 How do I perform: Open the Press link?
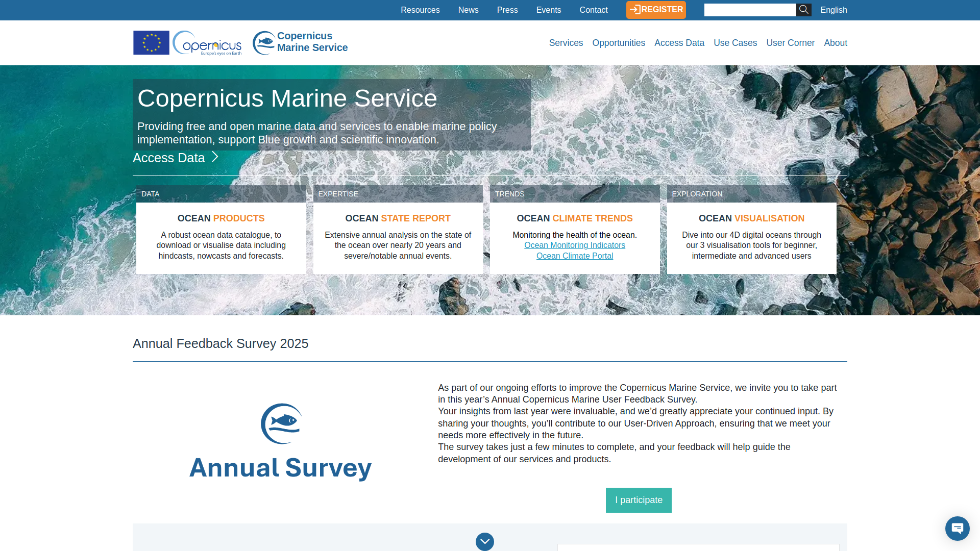(507, 10)
